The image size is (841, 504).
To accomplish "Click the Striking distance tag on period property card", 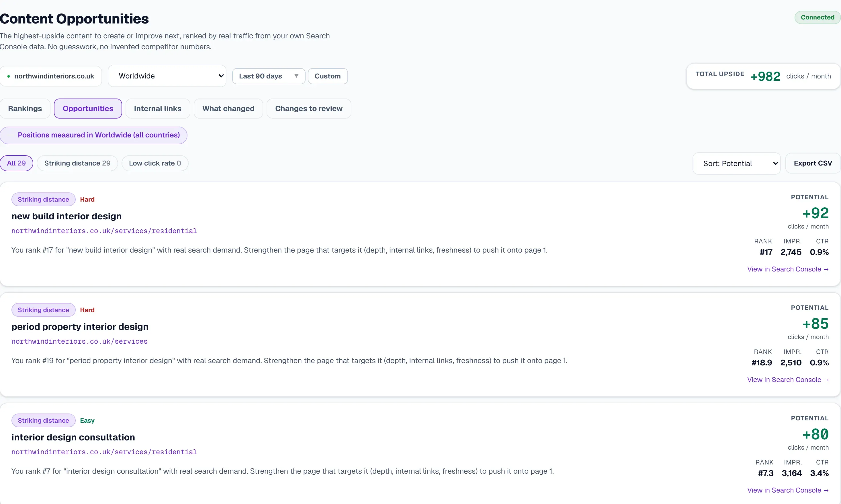I will [43, 310].
